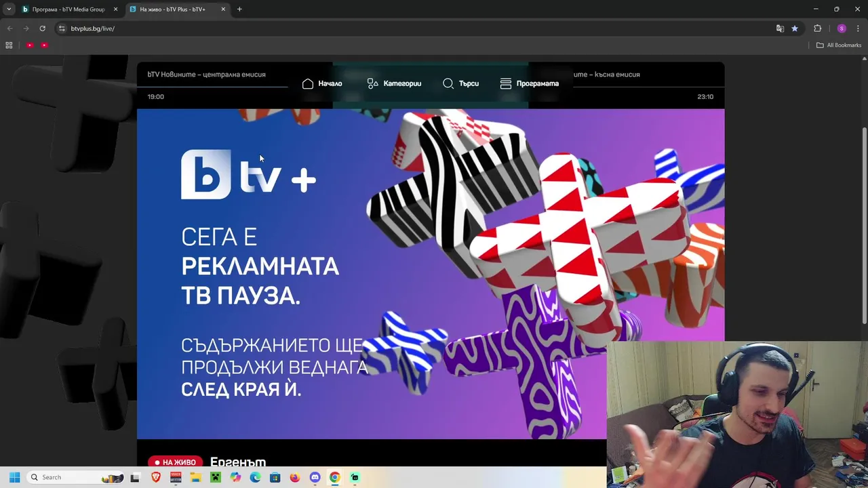Launch Brave browser from taskbar

point(156,477)
